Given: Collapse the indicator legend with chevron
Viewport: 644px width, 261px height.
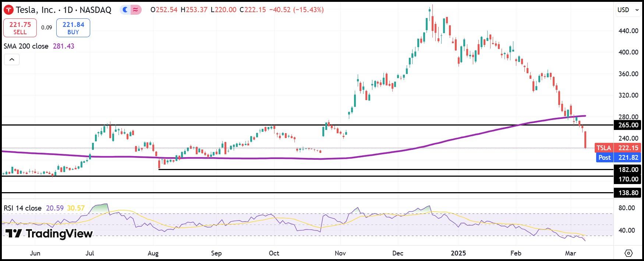Looking at the screenshot, I should (12, 60).
